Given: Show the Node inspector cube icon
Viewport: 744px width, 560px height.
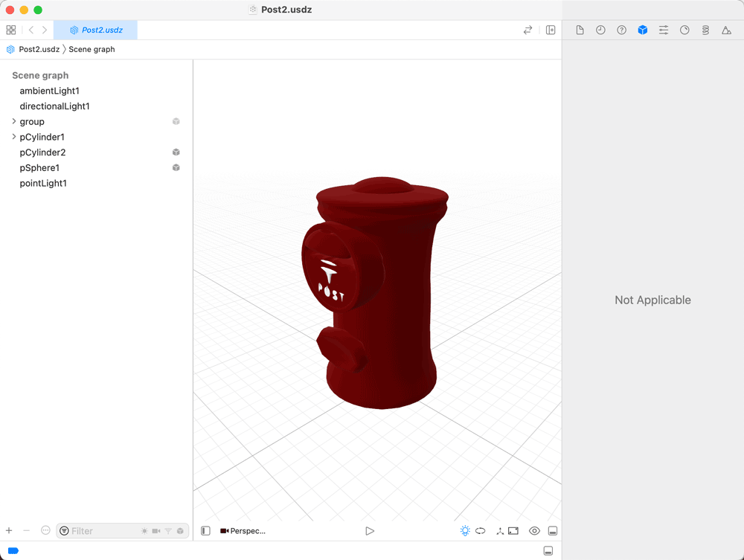Looking at the screenshot, I should (643, 30).
